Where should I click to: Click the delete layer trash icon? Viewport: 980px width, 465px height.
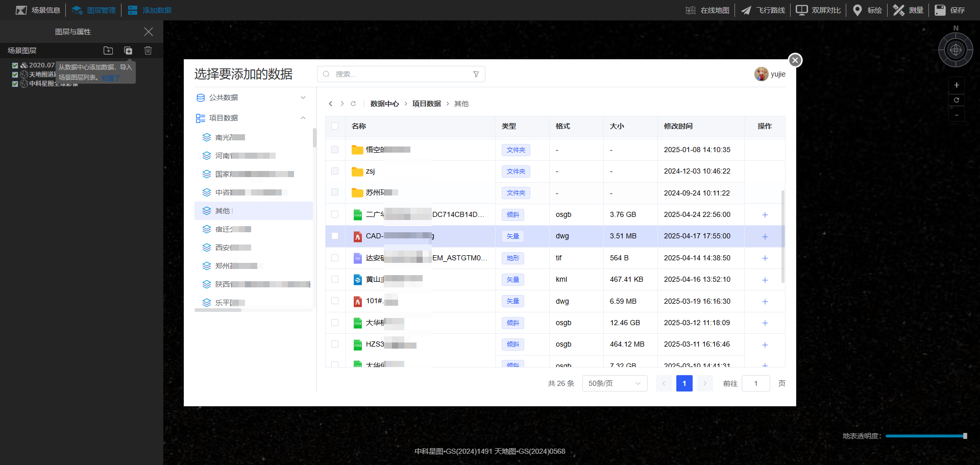tap(148, 51)
